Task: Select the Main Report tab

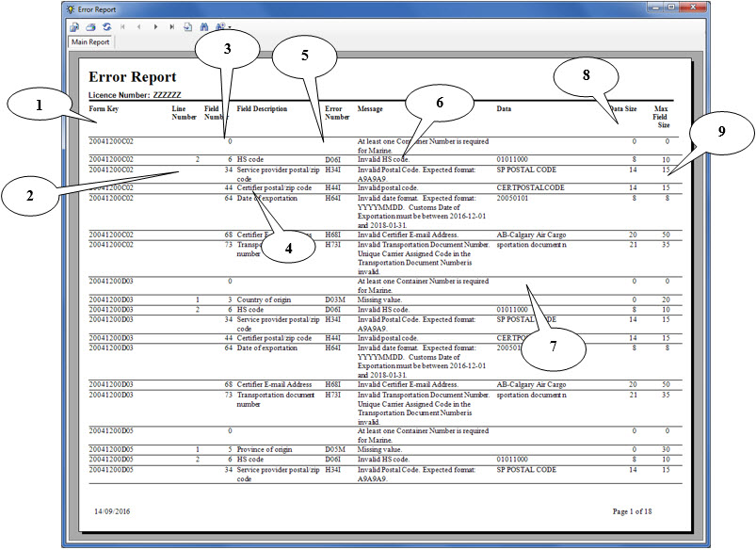Action: coord(90,42)
